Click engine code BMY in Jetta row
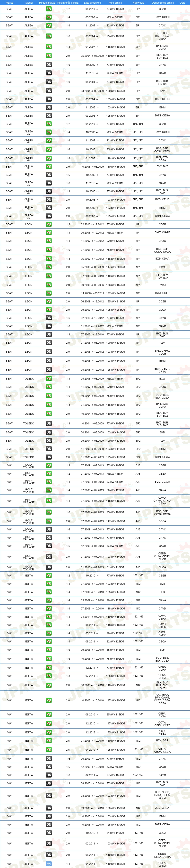Viewport: 190px width, 868px height. [162, 584]
